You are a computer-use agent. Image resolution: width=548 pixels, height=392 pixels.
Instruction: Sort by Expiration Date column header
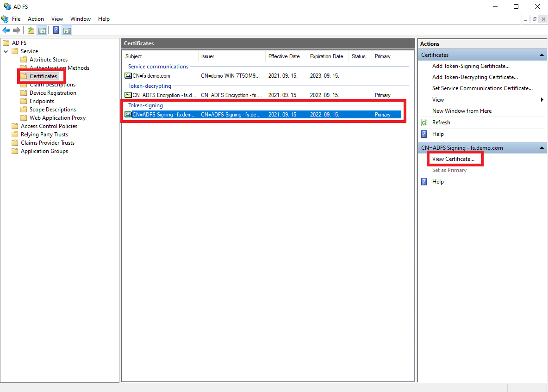point(326,56)
